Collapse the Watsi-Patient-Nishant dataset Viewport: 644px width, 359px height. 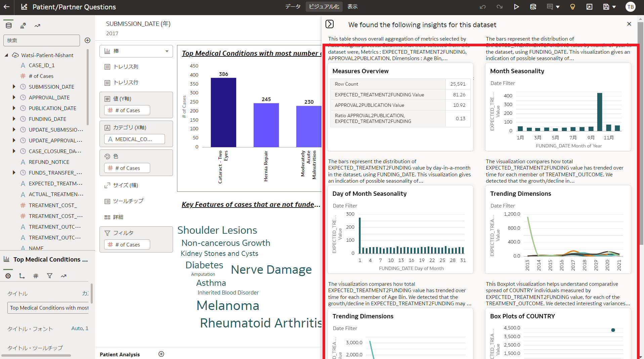(x=6, y=55)
